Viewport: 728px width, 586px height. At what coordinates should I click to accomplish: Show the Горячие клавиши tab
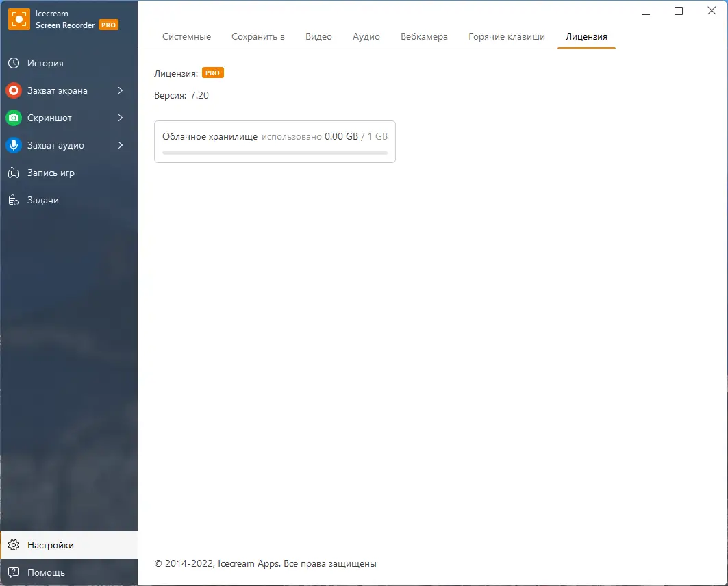point(507,37)
